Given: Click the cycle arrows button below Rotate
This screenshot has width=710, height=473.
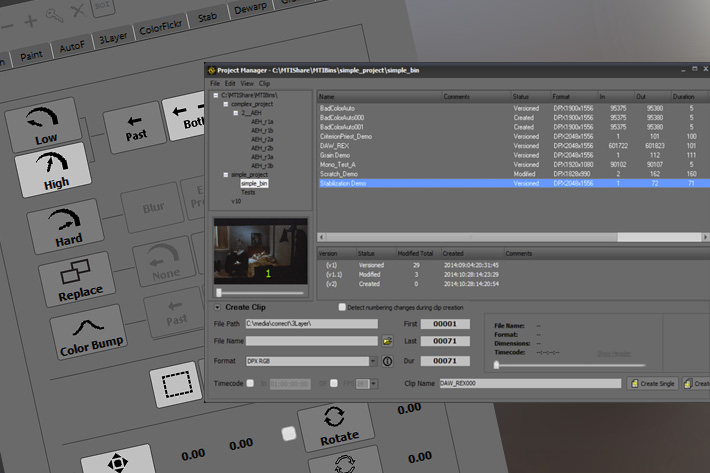Looking at the screenshot, I should 345,462.
